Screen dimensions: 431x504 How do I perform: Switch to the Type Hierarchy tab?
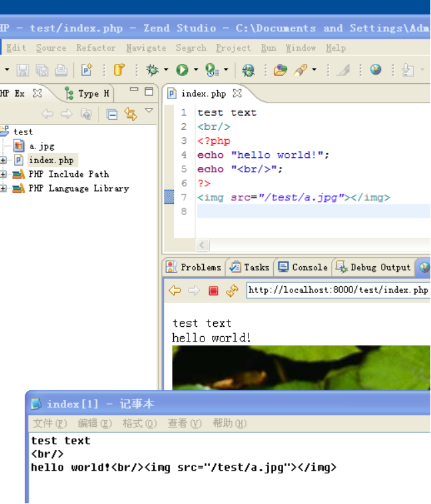[x=87, y=93]
